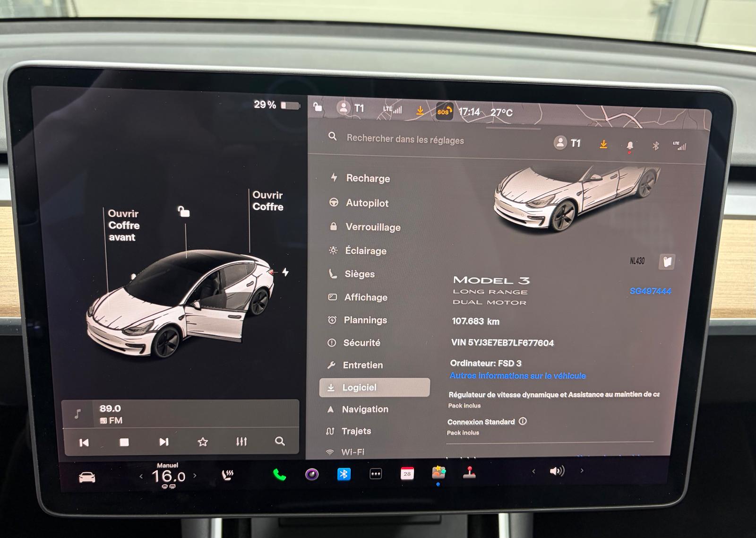The image size is (756, 538).
Task: Open Bluetooth app in bottom bar
Action: pos(344,474)
